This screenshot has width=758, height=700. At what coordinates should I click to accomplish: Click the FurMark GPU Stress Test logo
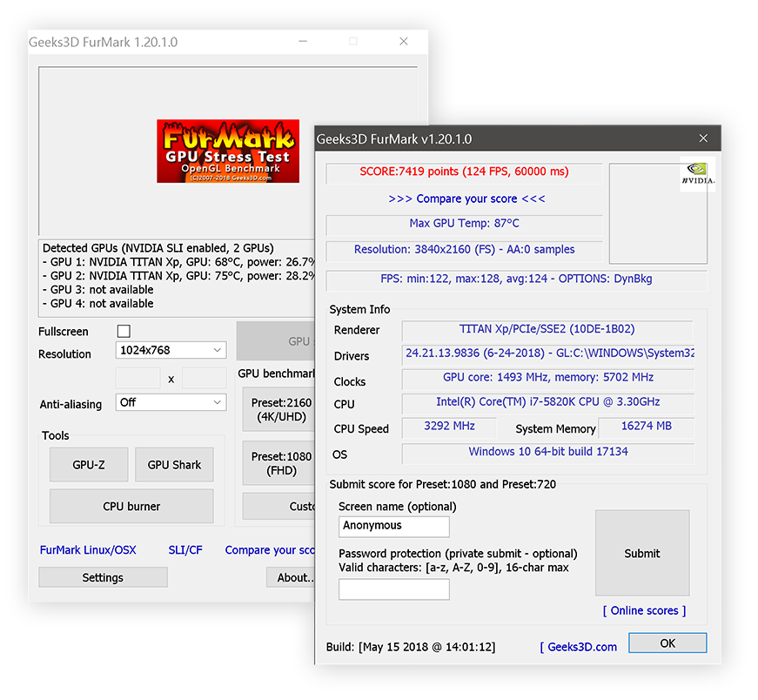tap(227, 150)
